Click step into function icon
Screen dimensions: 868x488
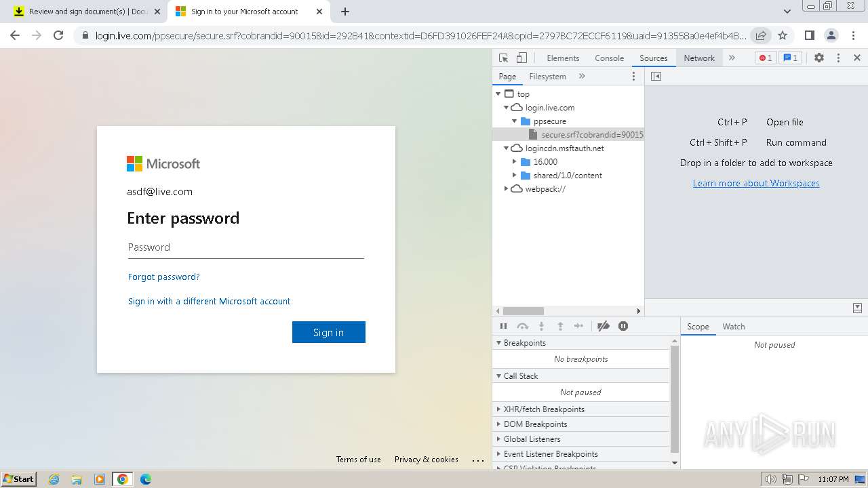541,327
